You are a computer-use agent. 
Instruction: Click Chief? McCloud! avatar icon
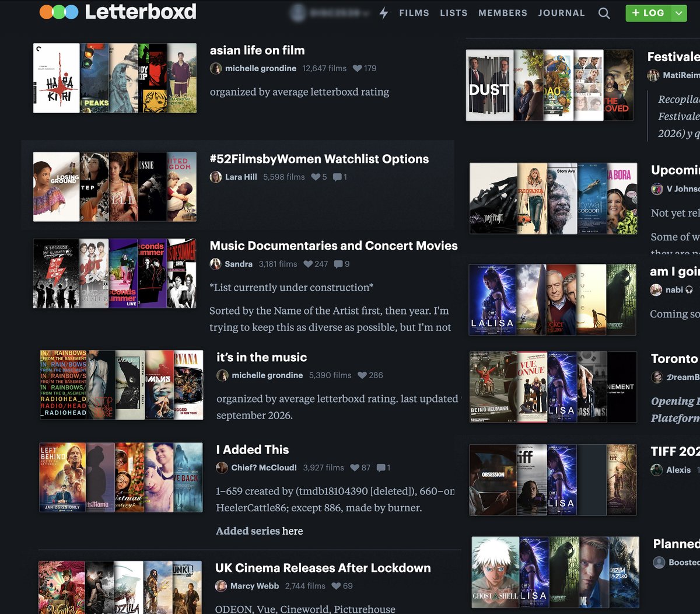tap(222, 468)
